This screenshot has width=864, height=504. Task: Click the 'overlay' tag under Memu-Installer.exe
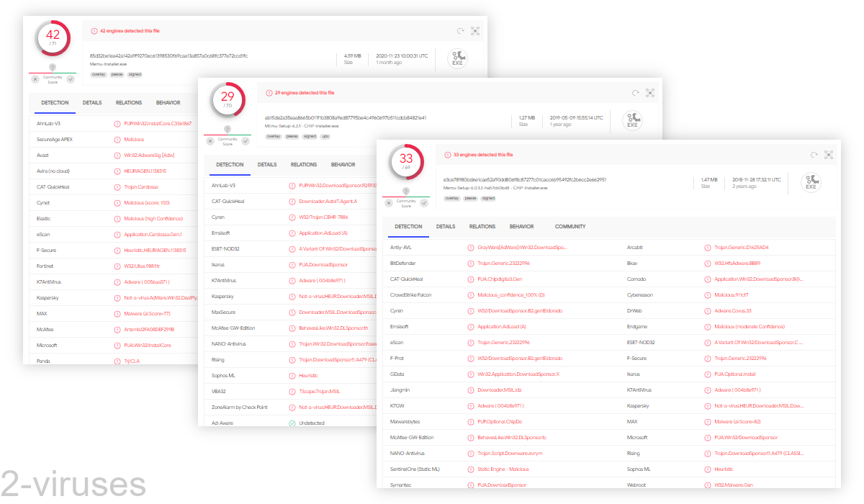97,74
